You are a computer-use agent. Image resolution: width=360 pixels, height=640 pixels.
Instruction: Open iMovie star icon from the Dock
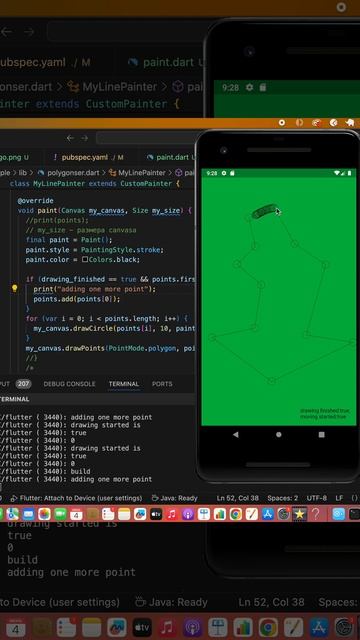(x=299, y=514)
